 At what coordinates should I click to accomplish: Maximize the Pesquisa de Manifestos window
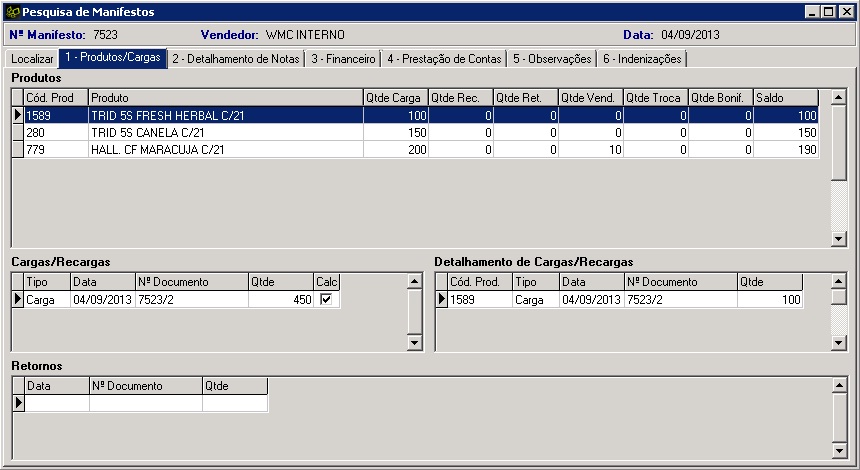(828, 12)
